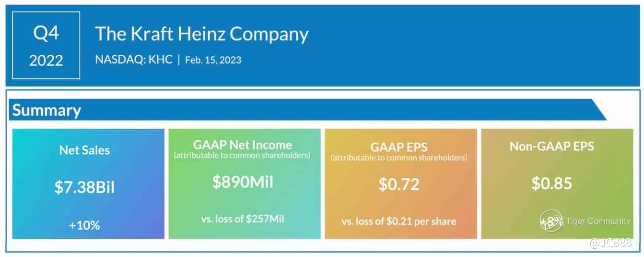Click the Tiger Community watermark text
Viewport: 644px width, 257px height.
598,221
